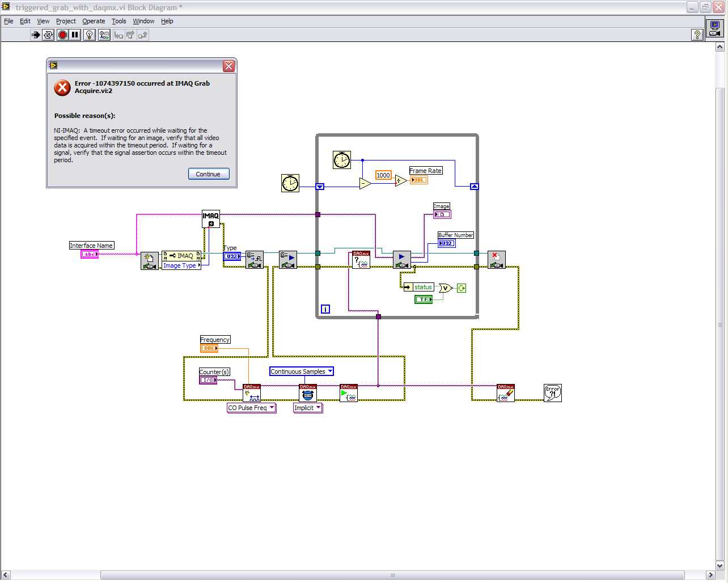Abort execution with the red stop button

pos(62,35)
